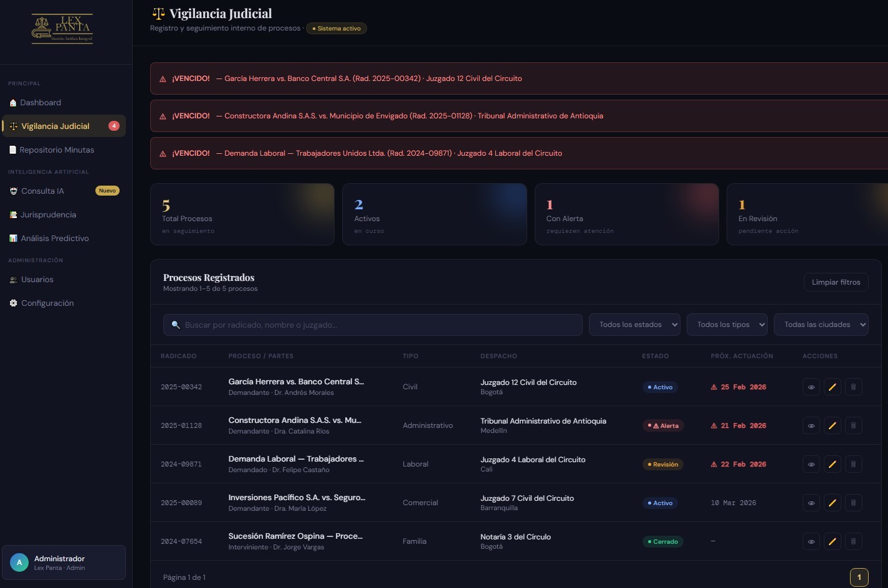
Task: Click Tribunal Administrativo de Antioquia despacho cell
Action: [543, 425]
